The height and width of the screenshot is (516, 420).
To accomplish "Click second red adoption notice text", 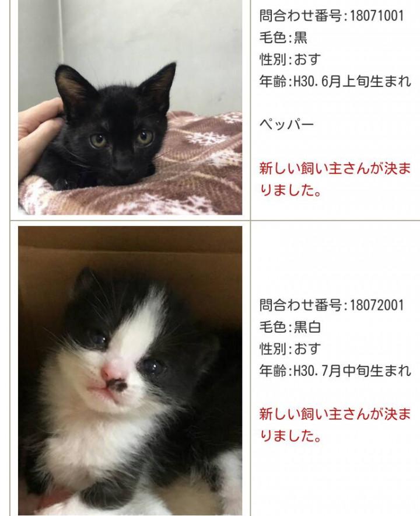I will (335, 425).
